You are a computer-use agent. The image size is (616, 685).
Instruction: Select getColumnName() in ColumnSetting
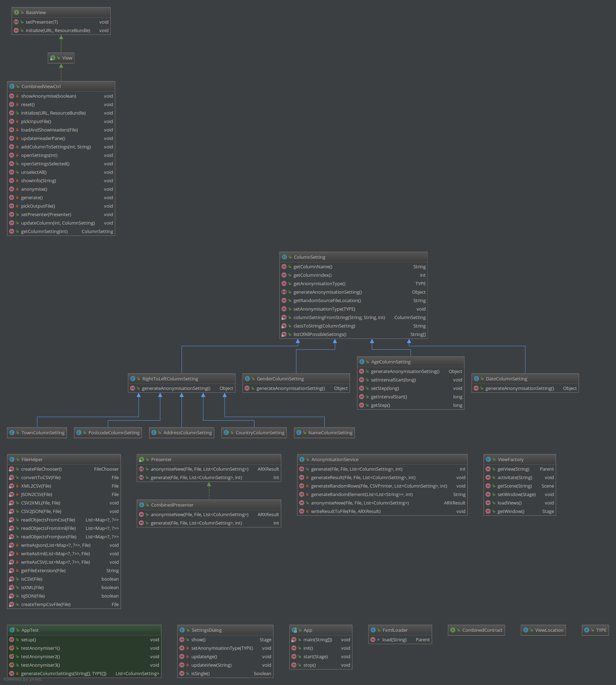353,267
